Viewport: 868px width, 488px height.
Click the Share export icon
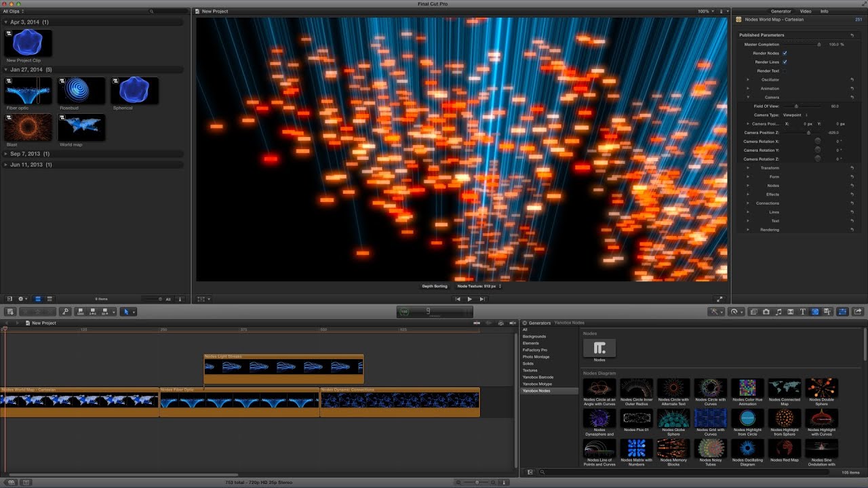click(858, 312)
